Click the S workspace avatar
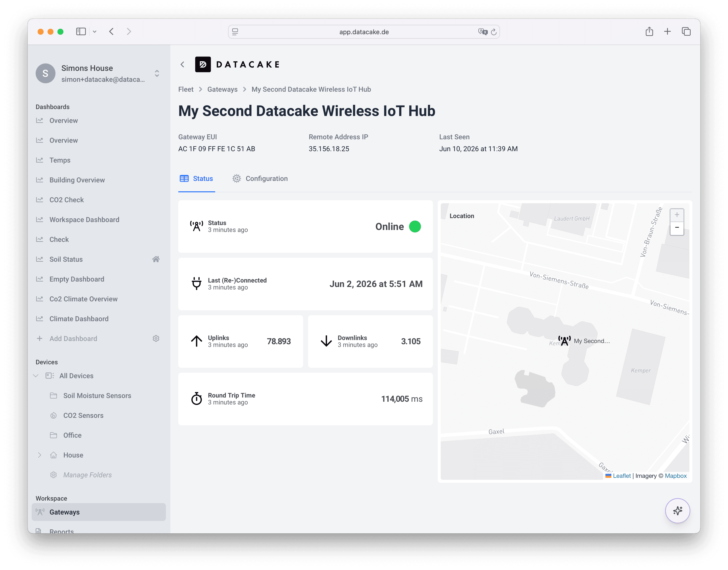The width and height of the screenshot is (728, 570). click(x=45, y=73)
